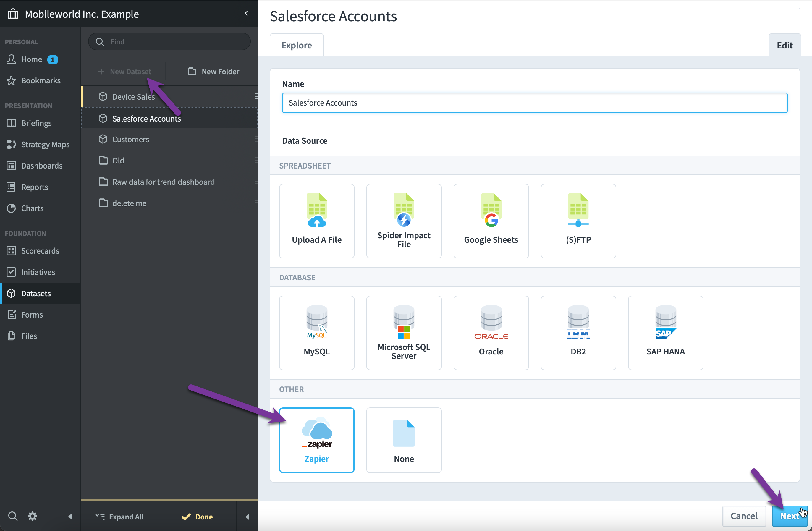Select Microsoft SQL Server source
This screenshot has height=531, width=812.
[x=404, y=333]
